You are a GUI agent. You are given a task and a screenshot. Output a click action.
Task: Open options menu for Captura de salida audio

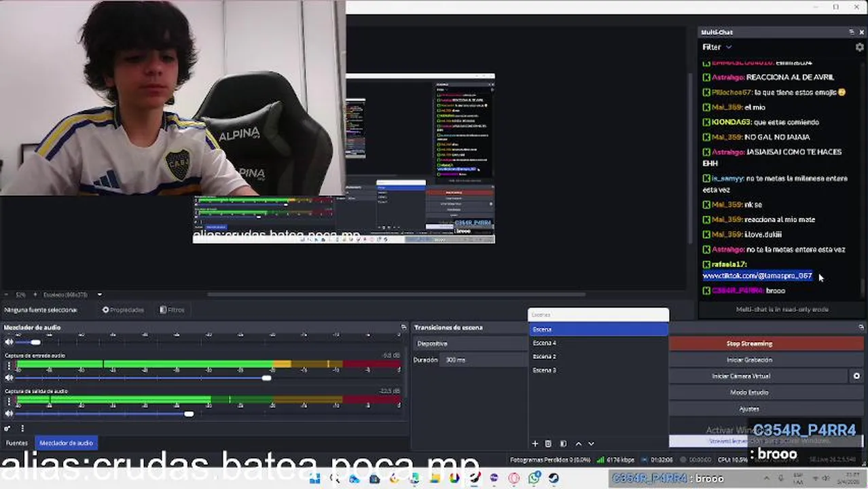[x=9, y=401]
